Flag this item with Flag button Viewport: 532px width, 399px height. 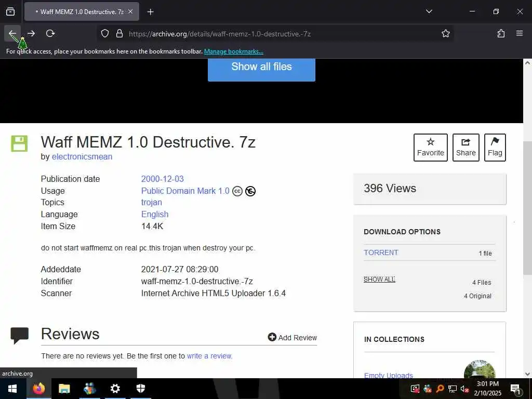[495, 147]
